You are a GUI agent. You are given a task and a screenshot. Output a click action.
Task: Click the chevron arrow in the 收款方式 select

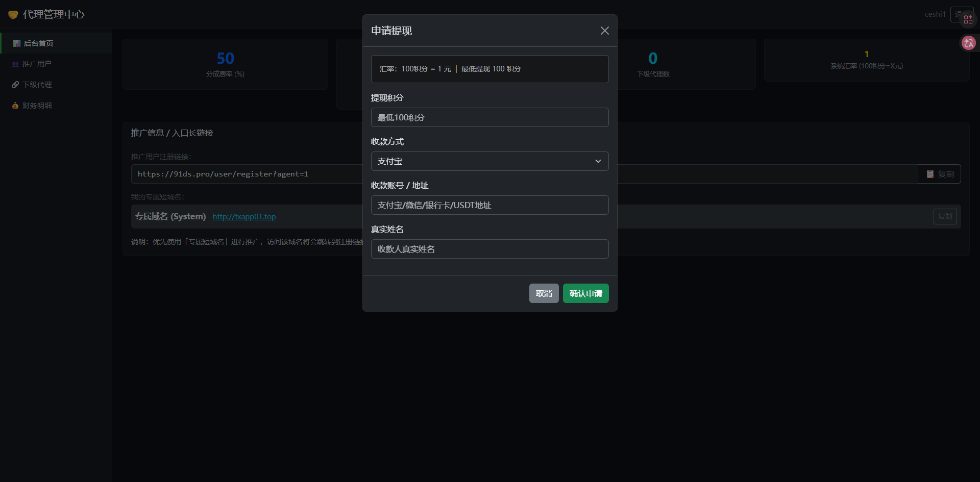pyautogui.click(x=598, y=161)
